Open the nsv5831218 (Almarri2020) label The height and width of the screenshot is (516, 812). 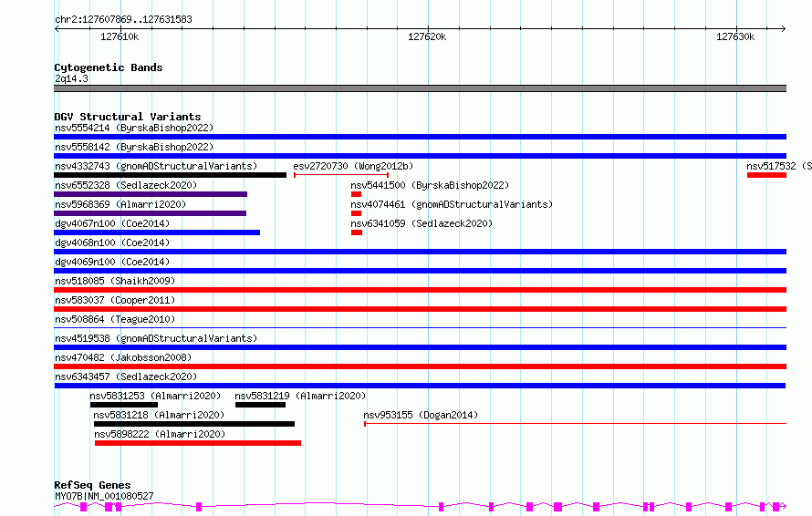[x=159, y=415]
